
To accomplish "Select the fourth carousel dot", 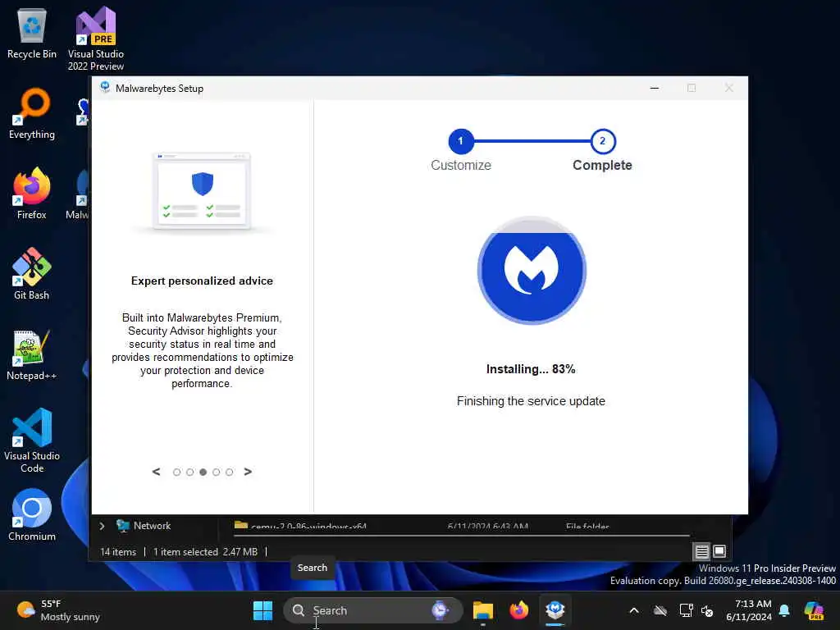I will click(x=216, y=472).
